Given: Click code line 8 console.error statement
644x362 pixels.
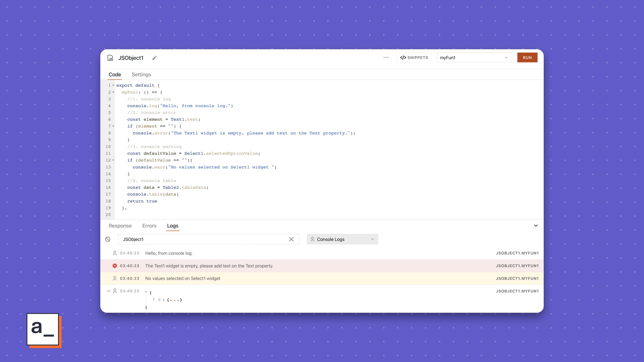Looking at the screenshot, I should [x=244, y=133].
